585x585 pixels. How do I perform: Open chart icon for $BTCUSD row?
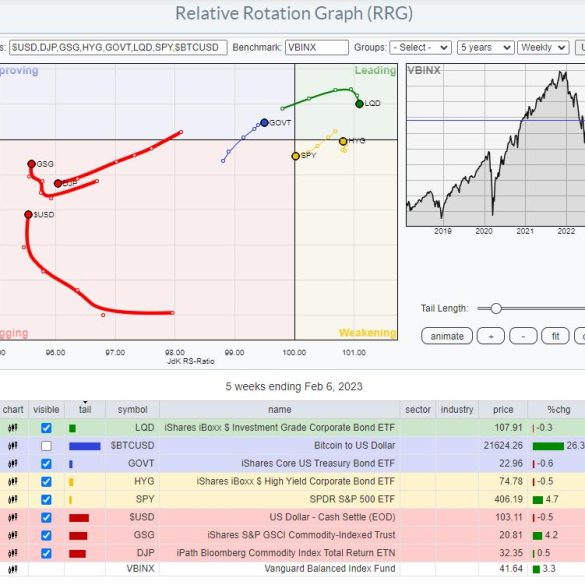click(13, 445)
